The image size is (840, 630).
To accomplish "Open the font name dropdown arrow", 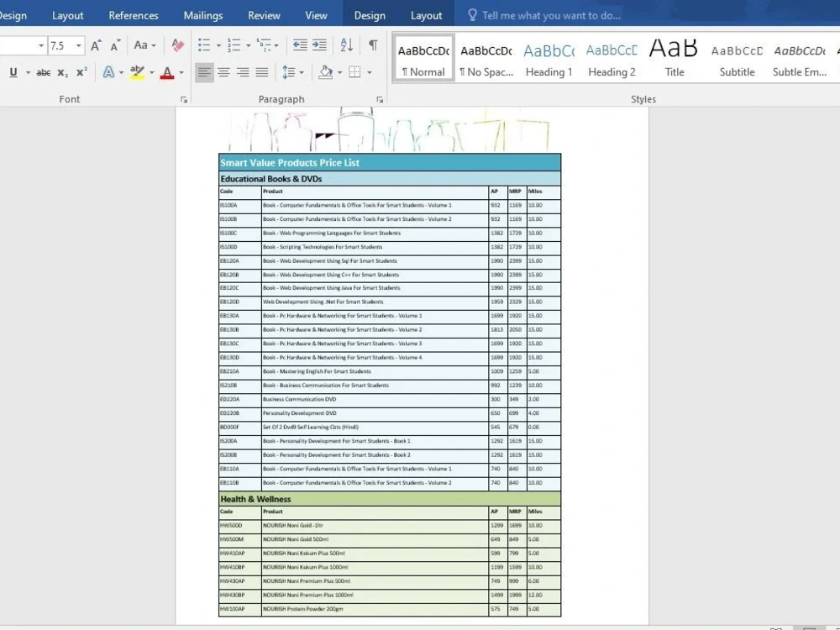I will (x=41, y=45).
